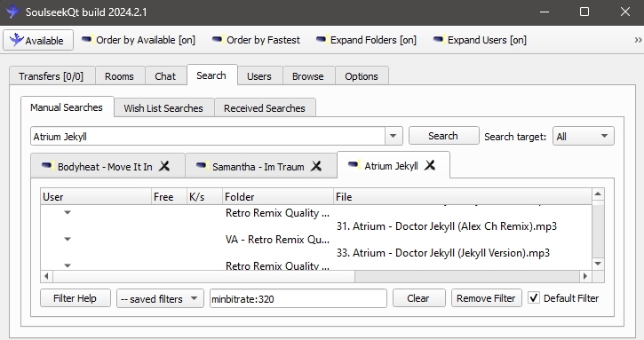This screenshot has height=340, width=644.
Task: Select the Search tab
Action: [212, 75]
